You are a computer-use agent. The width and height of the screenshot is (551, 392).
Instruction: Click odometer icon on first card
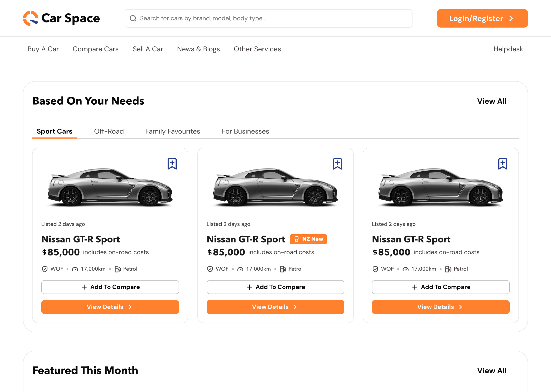tap(75, 269)
